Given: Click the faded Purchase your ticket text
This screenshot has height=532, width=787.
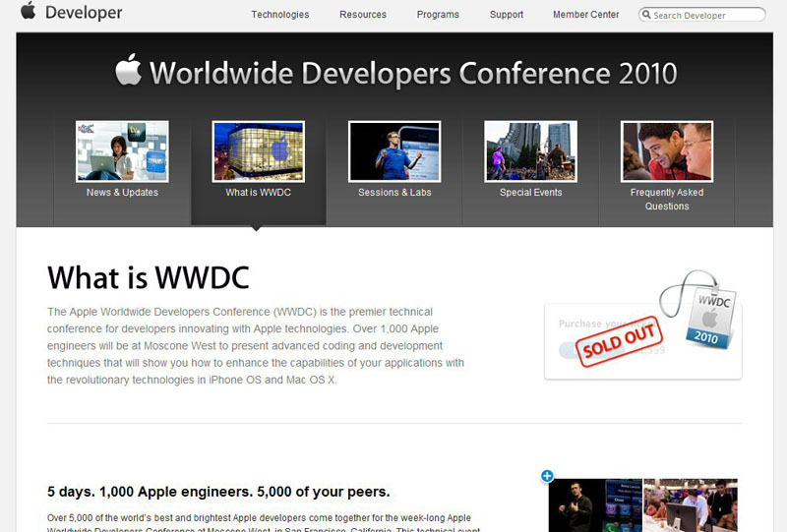Looking at the screenshot, I should [x=607, y=324].
